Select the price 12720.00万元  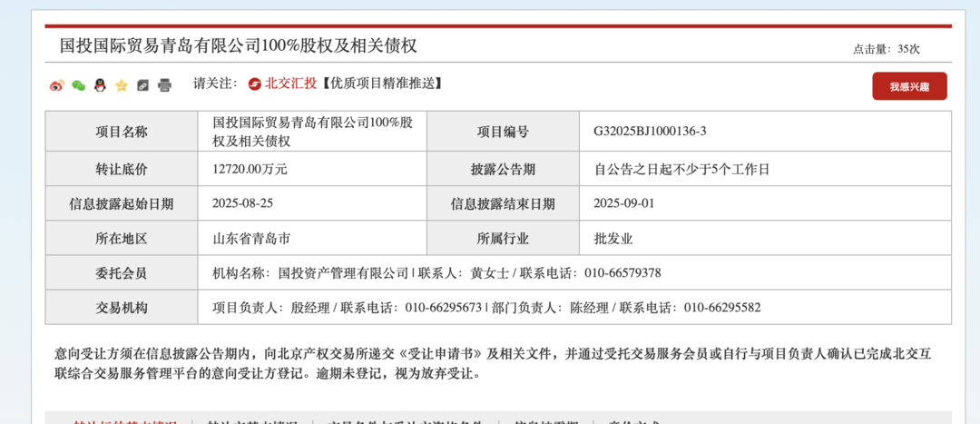(x=250, y=170)
